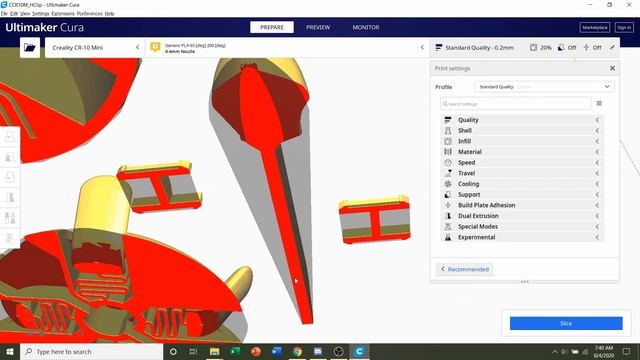Click the Travel category icon
The width and height of the screenshot is (640, 360).
tap(448, 173)
